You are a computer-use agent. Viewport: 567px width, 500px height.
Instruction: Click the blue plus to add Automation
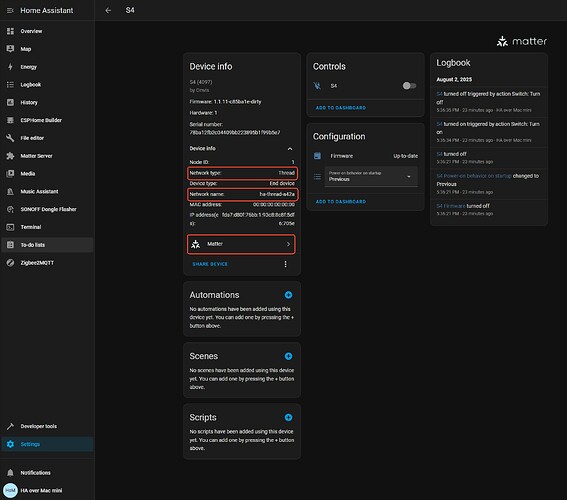coord(288,295)
